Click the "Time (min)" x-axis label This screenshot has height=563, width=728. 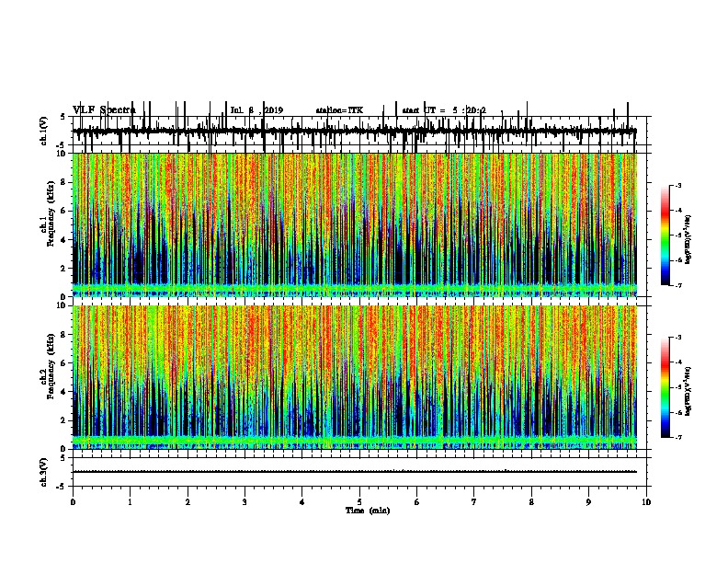click(368, 511)
